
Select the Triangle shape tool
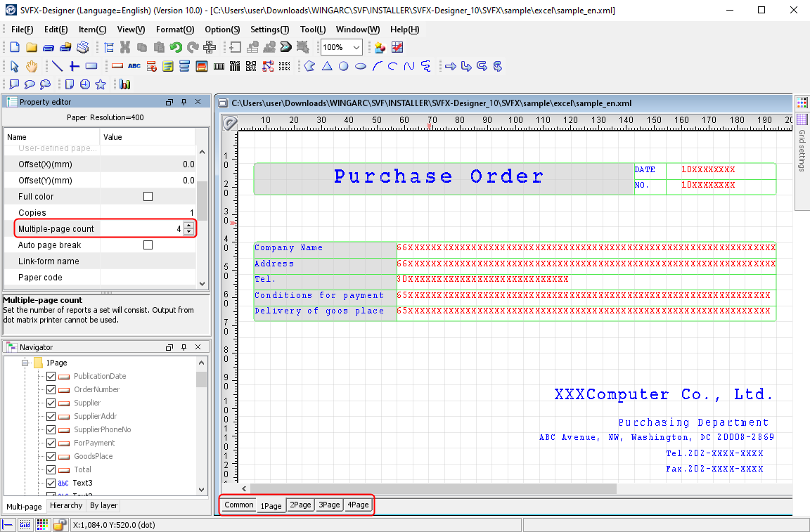point(327,66)
